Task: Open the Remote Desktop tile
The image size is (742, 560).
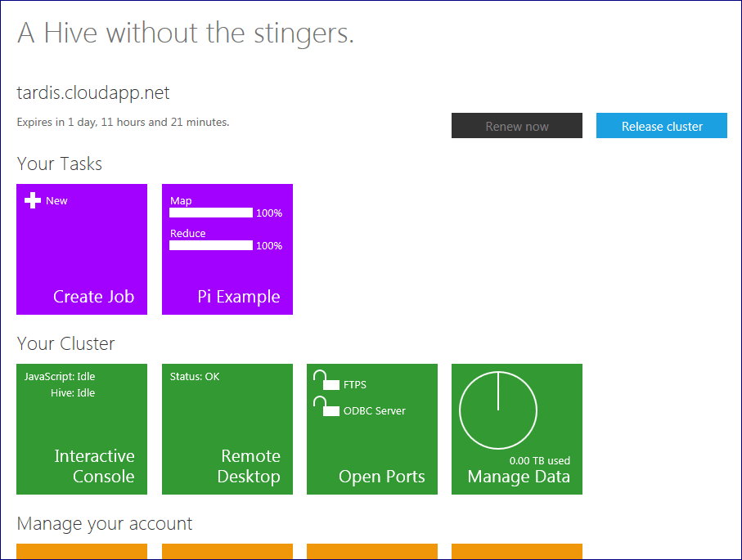Action: 227,429
